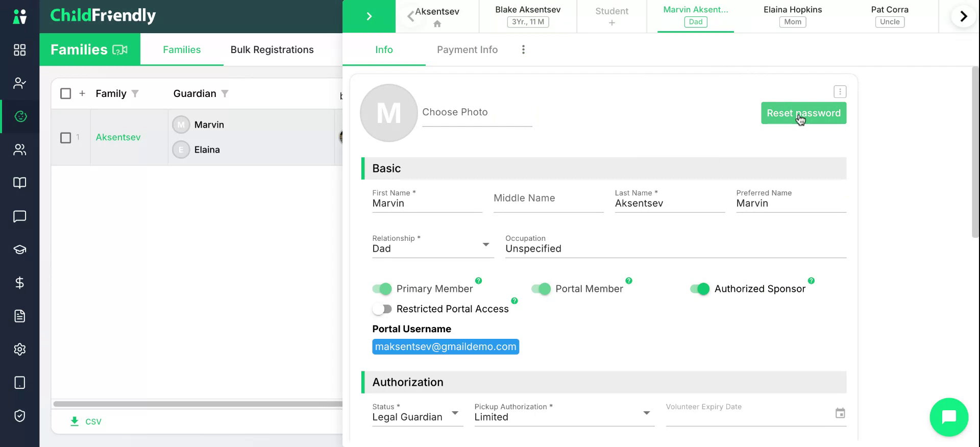Open the three-dot menu beside Payment Info
Screen dimensions: 980x447
[x=523, y=49]
